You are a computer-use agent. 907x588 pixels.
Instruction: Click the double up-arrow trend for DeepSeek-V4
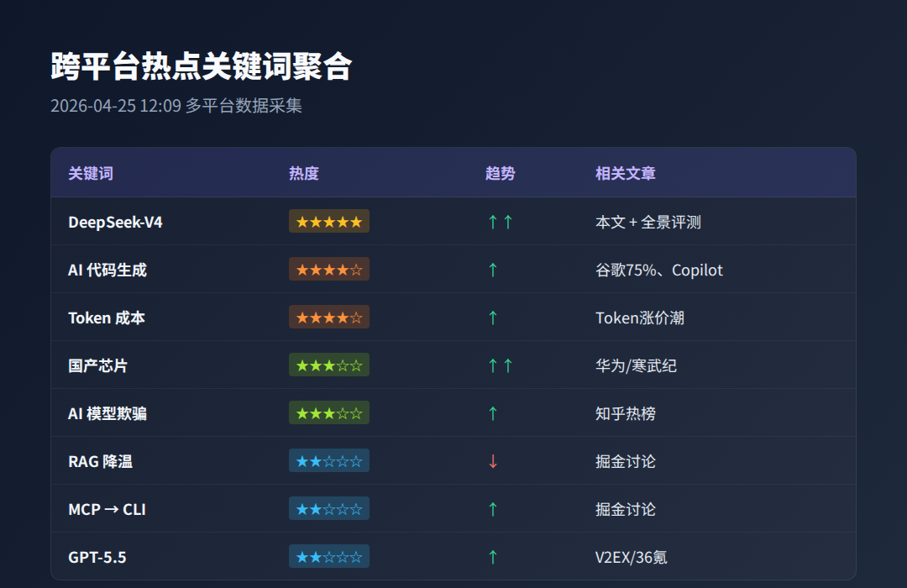coord(501,223)
